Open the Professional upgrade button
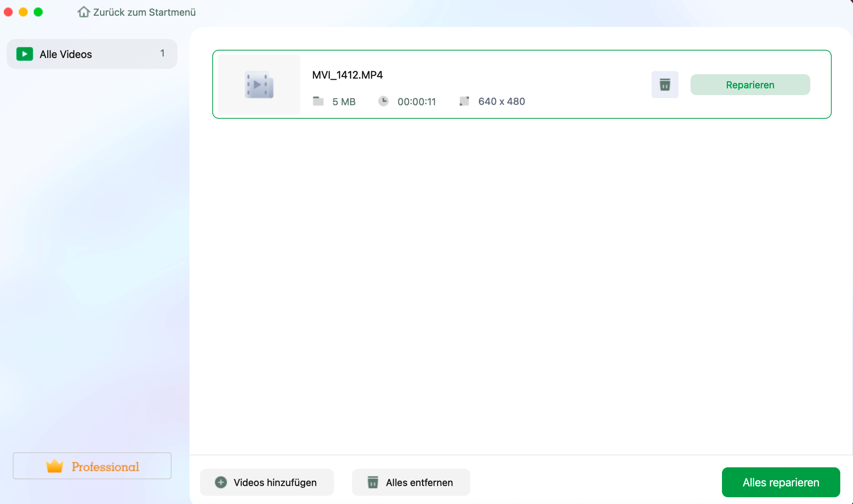Viewport: 853px width, 504px height. tap(92, 466)
